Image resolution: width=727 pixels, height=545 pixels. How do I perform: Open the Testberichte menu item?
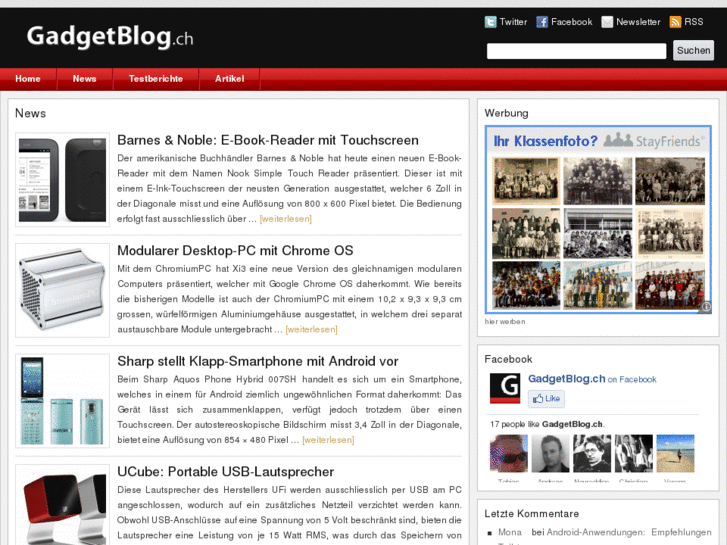(x=156, y=79)
